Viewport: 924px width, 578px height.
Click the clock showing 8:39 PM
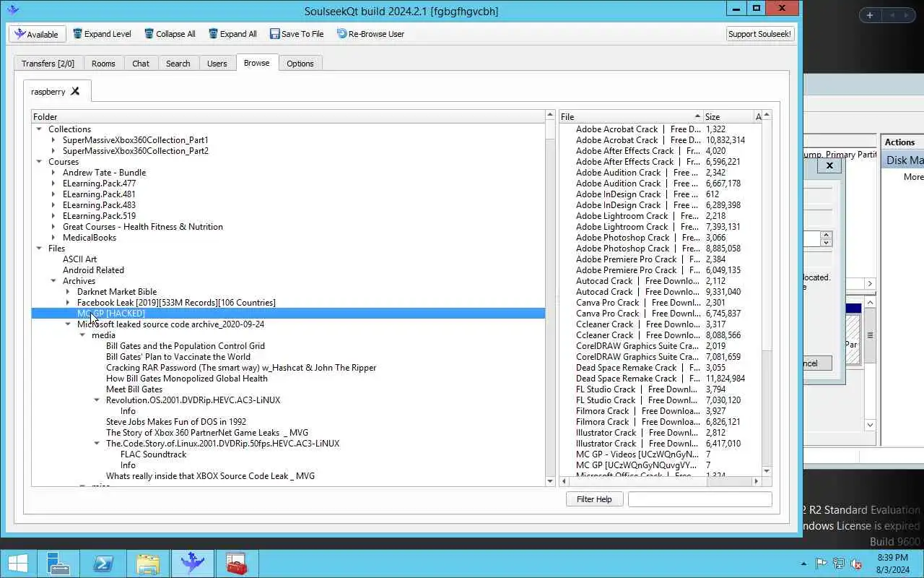[x=893, y=564]
